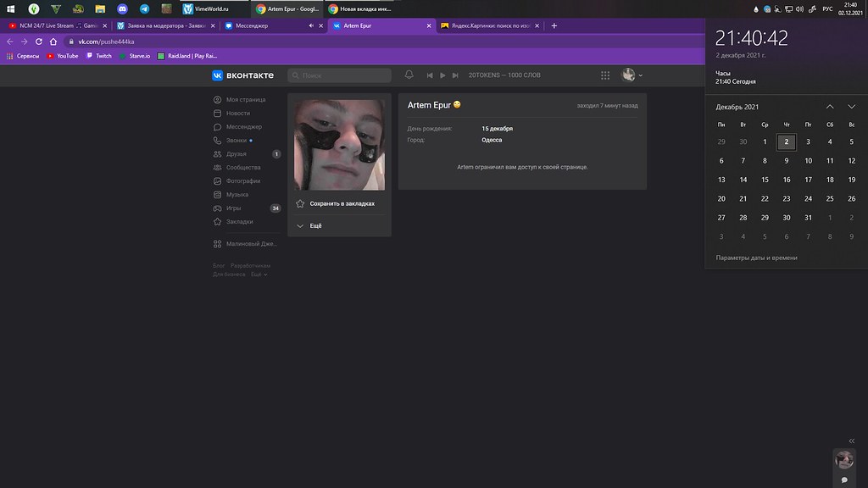The width and height of the screenshot is (868, 488).
Task: Go to previous month in calendar
Action: [x=829, y=107]
